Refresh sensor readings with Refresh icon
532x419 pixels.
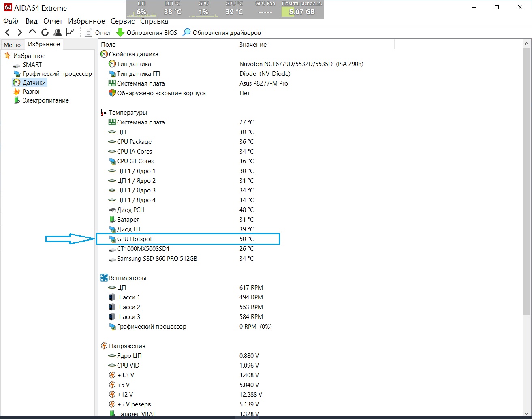45,32
